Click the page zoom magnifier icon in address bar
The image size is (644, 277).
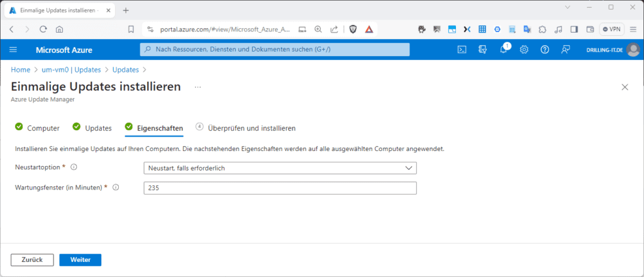pos(318,29)
